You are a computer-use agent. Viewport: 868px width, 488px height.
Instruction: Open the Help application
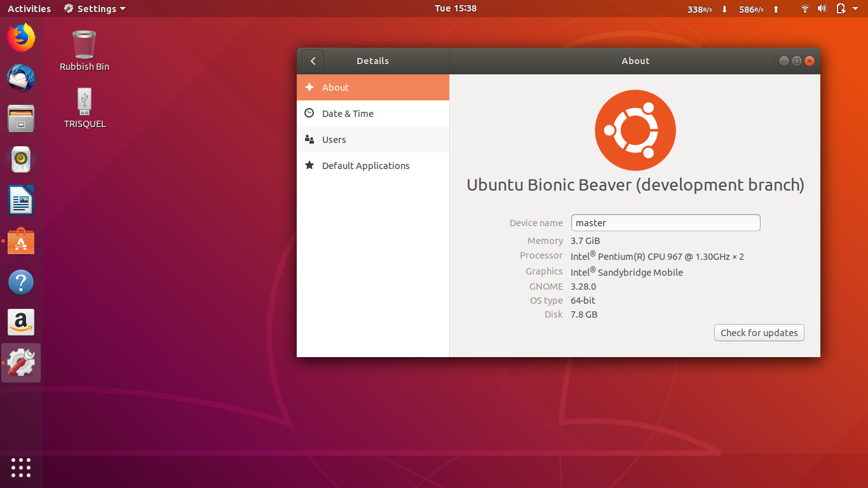[21, 281]
